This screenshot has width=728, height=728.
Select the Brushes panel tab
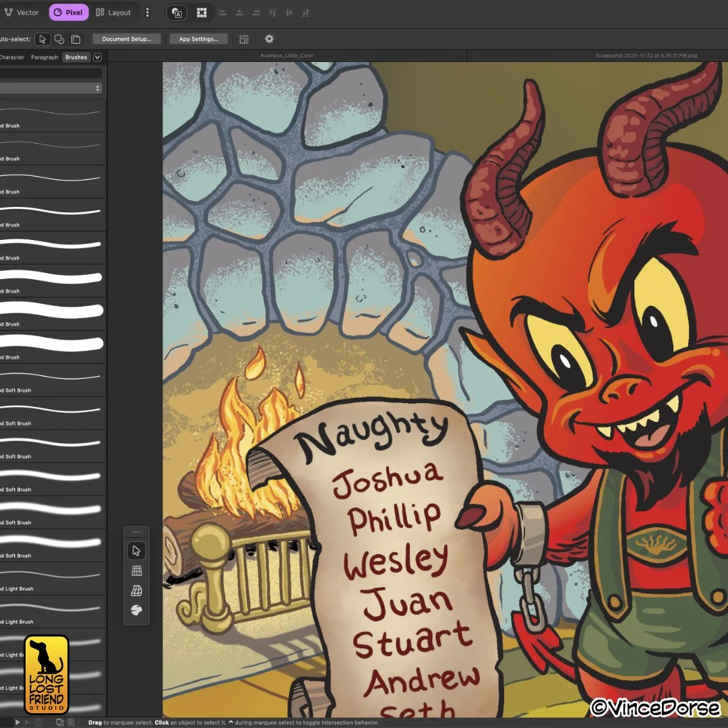(x=76, y=57)
